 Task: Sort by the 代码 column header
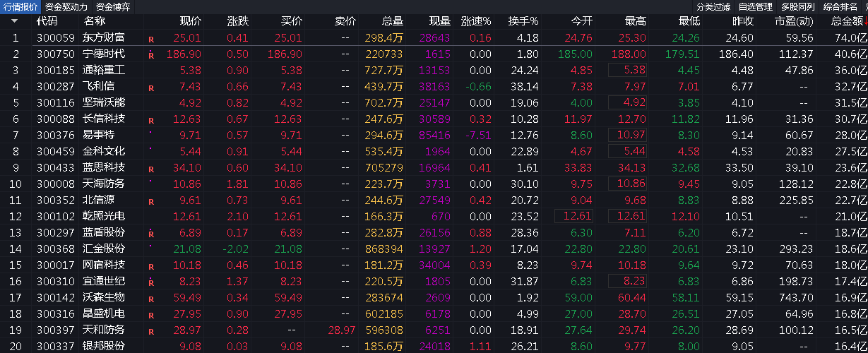pos(47,21)
